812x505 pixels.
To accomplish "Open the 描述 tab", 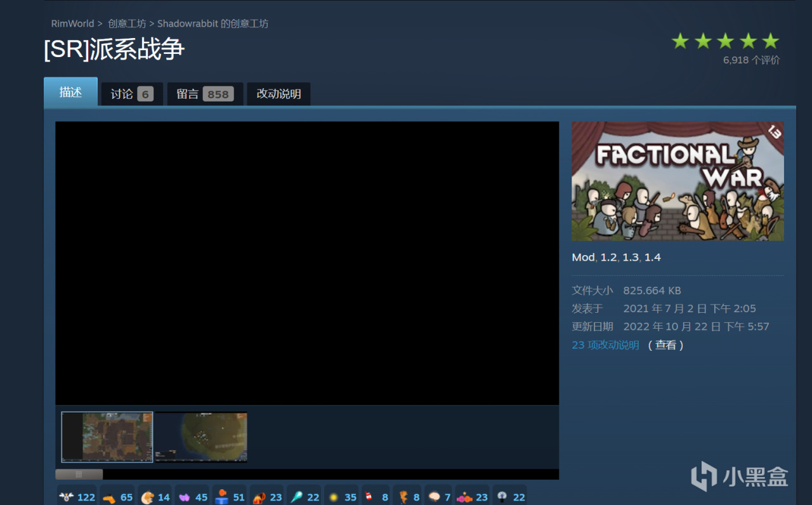I will click(x=70, y=92).
